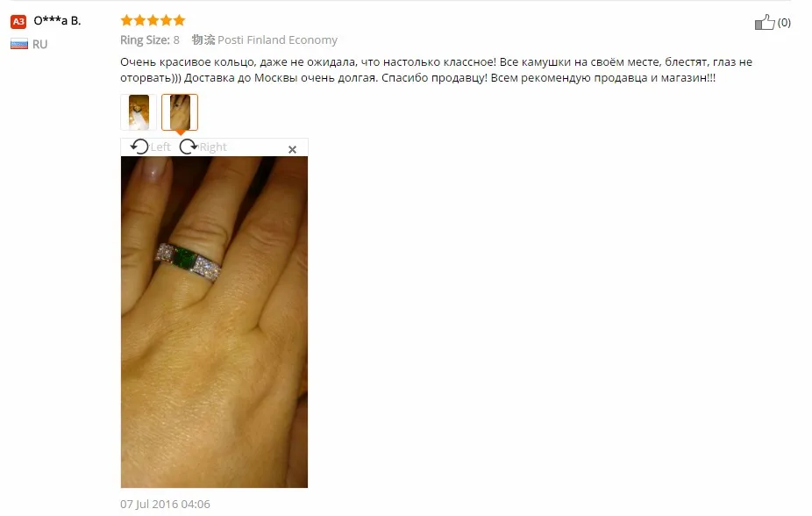This screenshot has width=812, height=516.
Task: Click the orange A3 buyer level badge
Action: [x=18, y=21]
